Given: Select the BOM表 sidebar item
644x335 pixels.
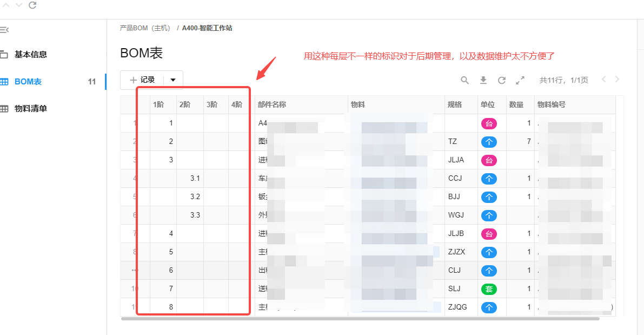Looking at the screenshot, I should [x=28, y=82].
